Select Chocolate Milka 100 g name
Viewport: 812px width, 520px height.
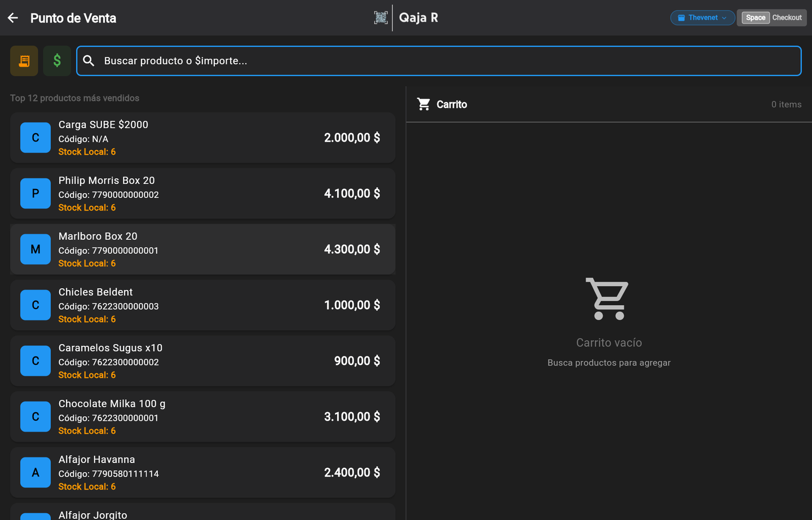(x=112, y=404)
